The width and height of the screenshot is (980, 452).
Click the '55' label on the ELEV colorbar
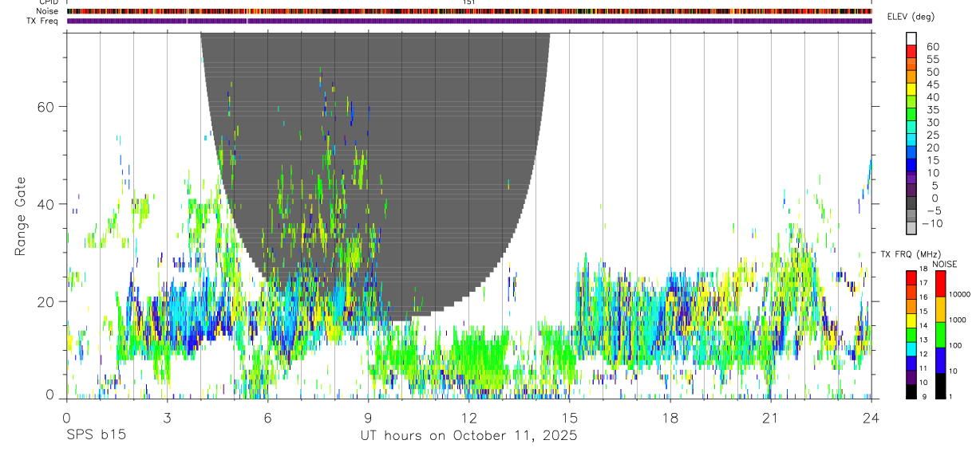(932, 59)
